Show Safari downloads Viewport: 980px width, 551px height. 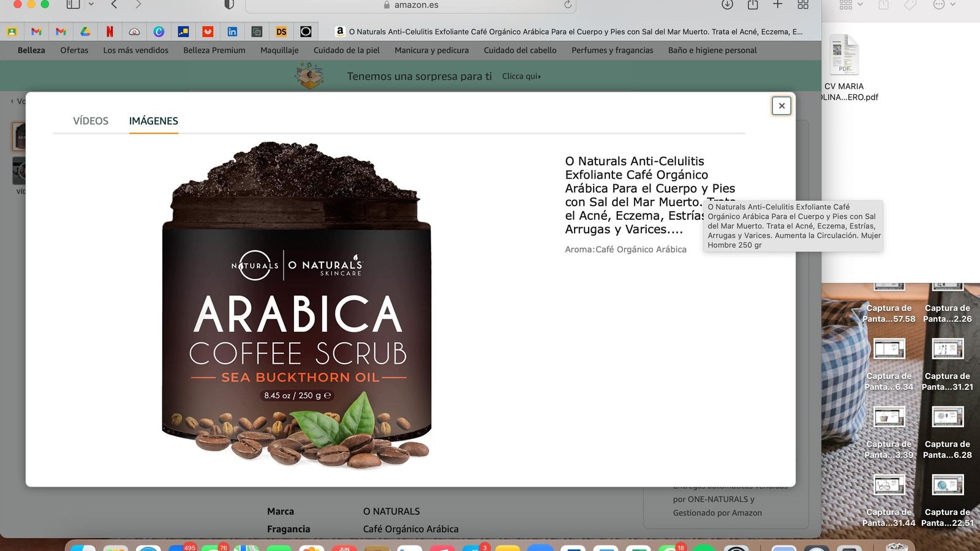[x=727, y=5]
